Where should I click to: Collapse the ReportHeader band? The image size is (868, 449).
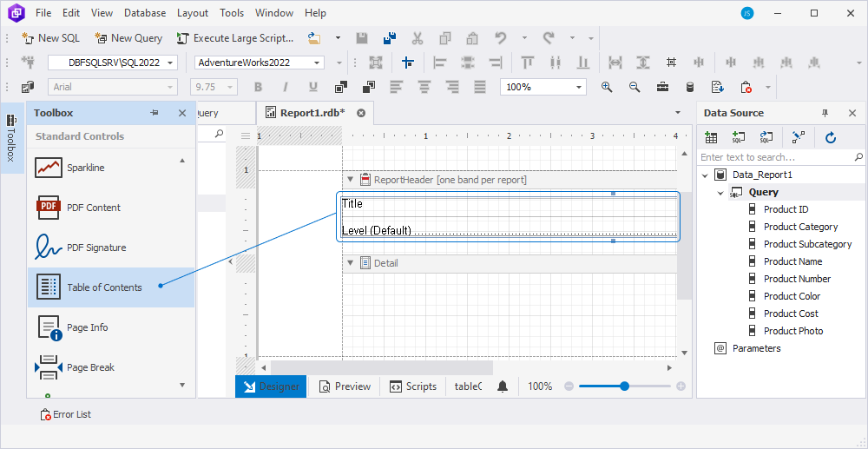(351, 180)
